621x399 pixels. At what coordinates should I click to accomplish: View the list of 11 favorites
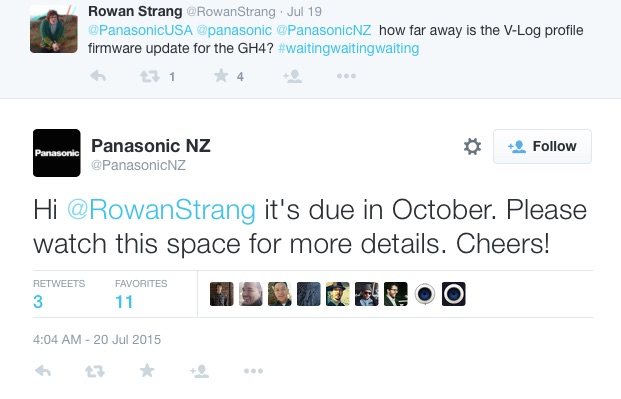(x=141, y=294)
